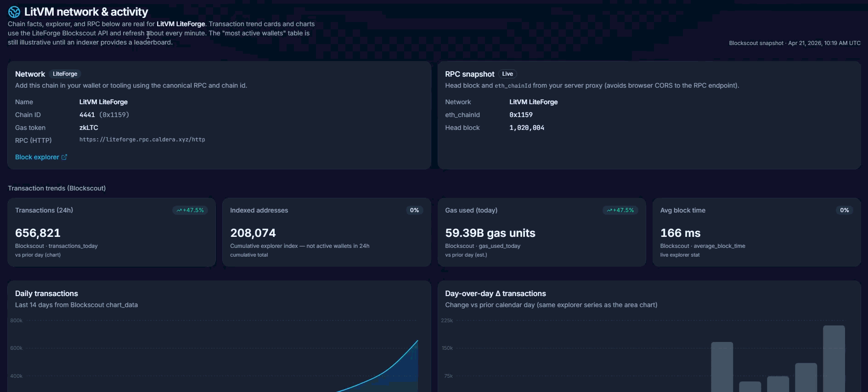Click the tallest bar in the day-over-day chart
This screenshot has width=868, height=392.
834,358
